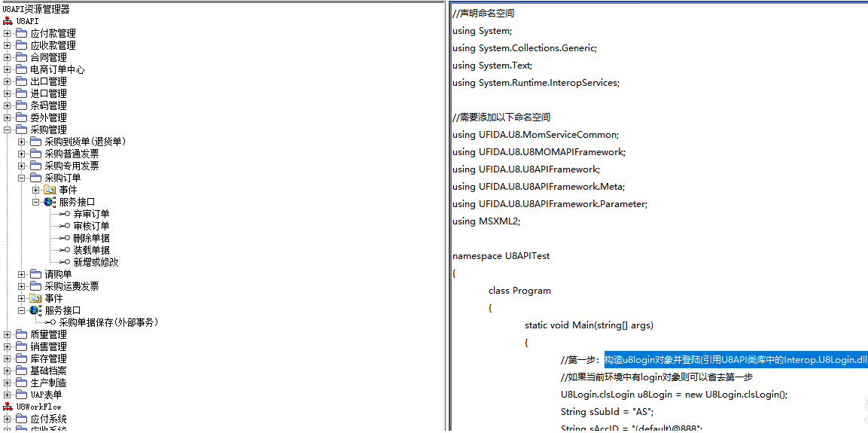Select 采购单据保存(外部事务) tree item
The width and height of the screenshot is (868, 433).
(x=108, y=322)
